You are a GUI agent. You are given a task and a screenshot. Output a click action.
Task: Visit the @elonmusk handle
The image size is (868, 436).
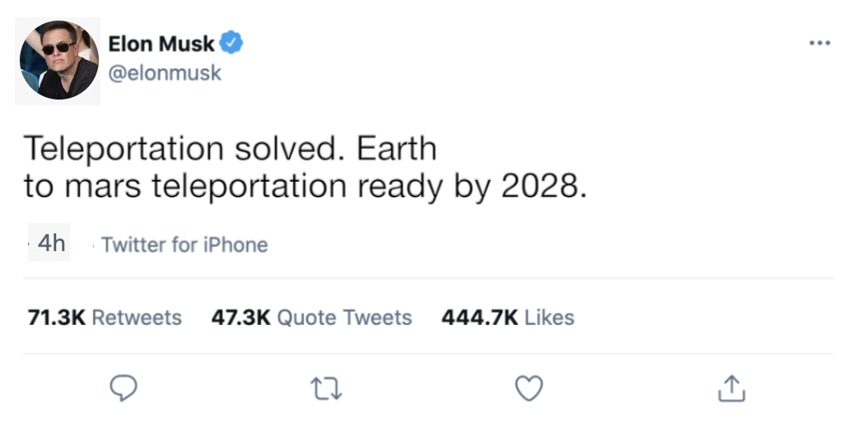[165, 72]
